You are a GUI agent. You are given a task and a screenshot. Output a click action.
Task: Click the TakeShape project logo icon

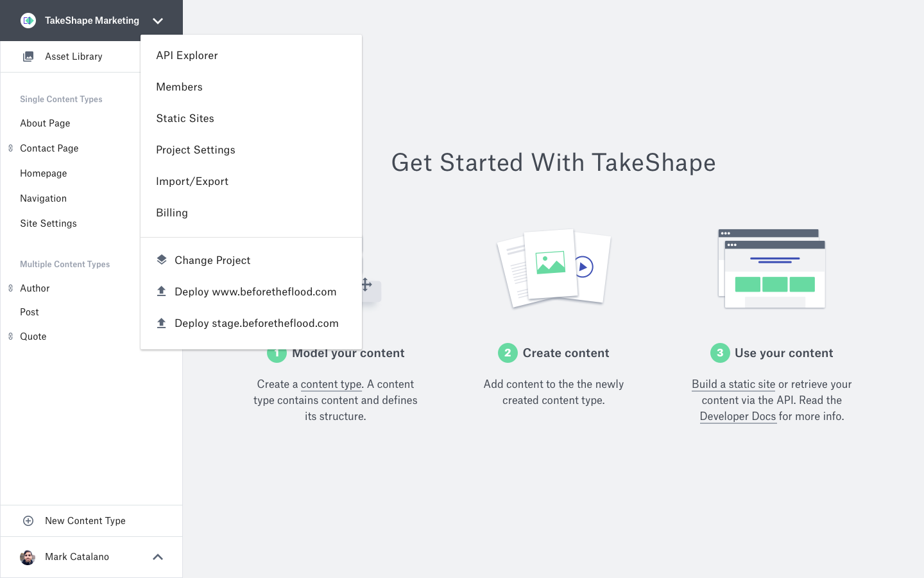[28, 21]
